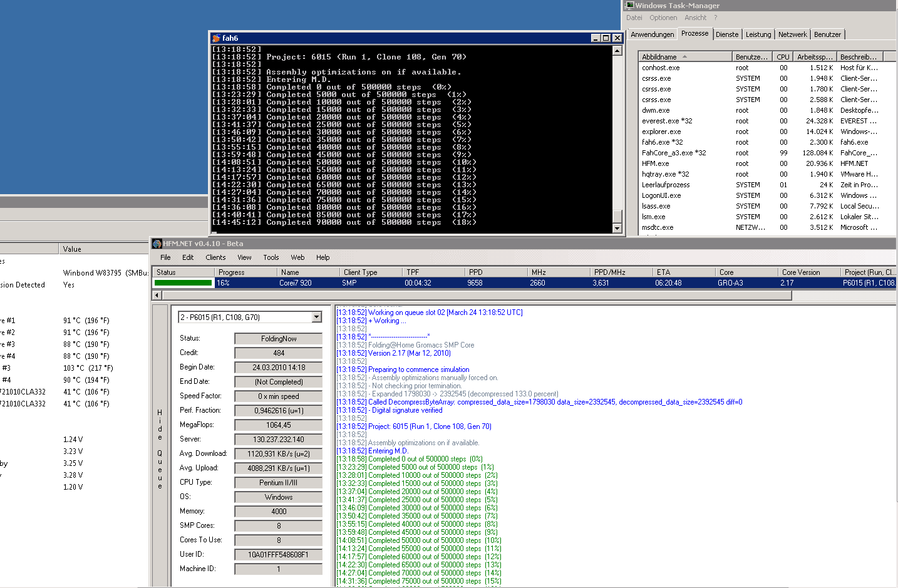Click HFM log line Version 2.17 (Mar 12, 2010)
Image resolution: width=898 pixels, height=588 pixels.
[x=393, y=353]
